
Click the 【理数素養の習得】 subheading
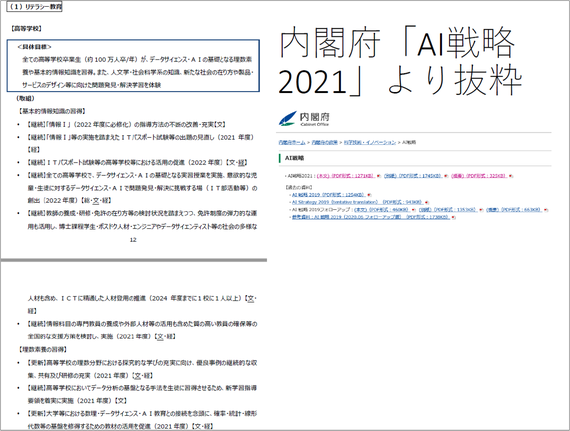pos(42,349)
